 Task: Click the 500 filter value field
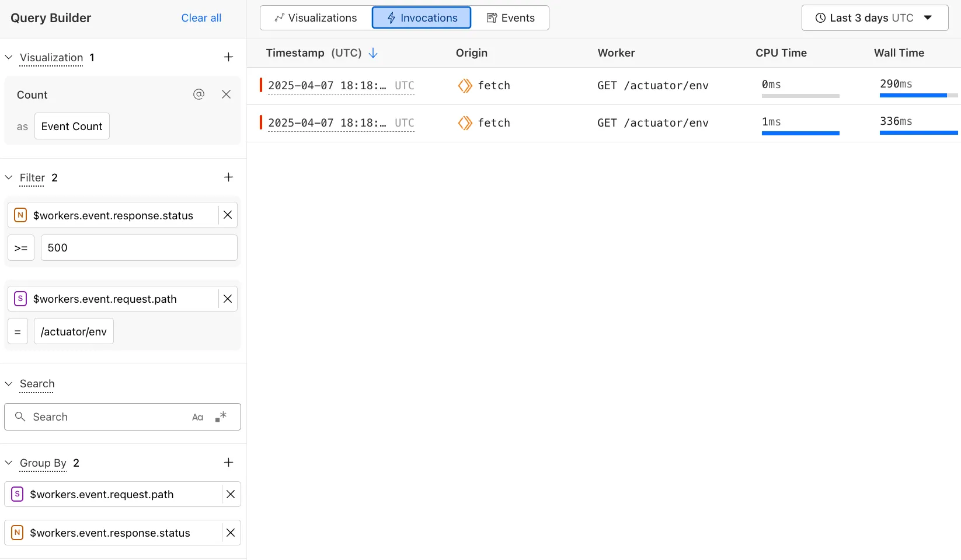pyautogui.click(x=138, y=247)
